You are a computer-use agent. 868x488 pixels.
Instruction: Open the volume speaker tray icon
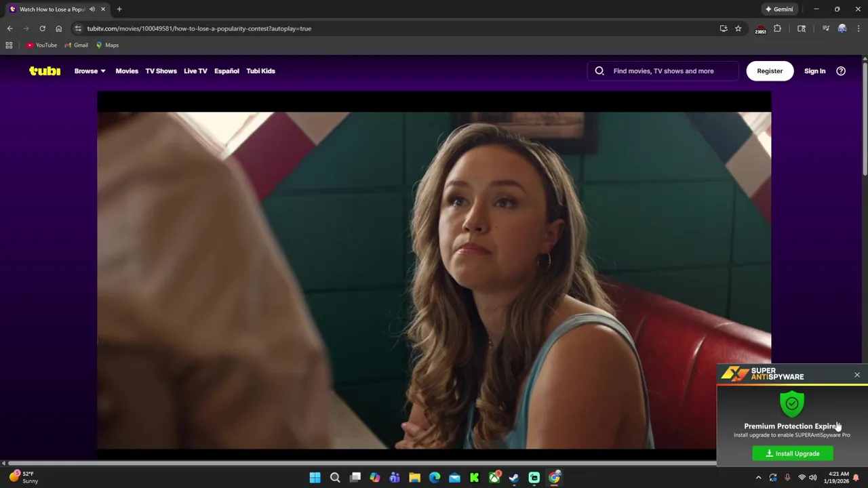813,477
